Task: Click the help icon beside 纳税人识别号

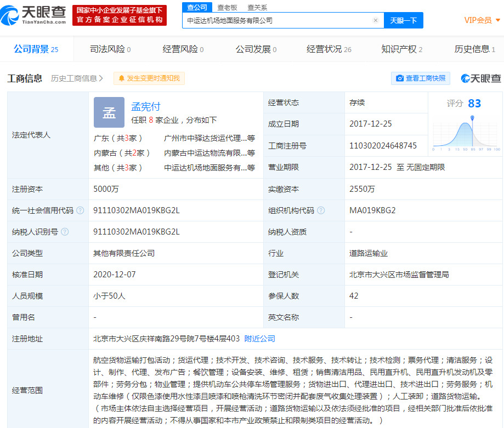Action: pyautogui.click(x=65, y=232)
